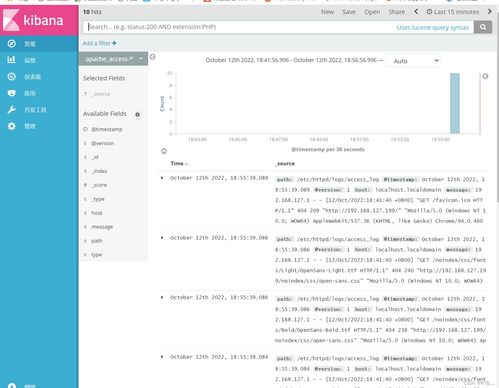Open the Dev Tools wrench icon

pyautogui.click(x=12, y=110)
